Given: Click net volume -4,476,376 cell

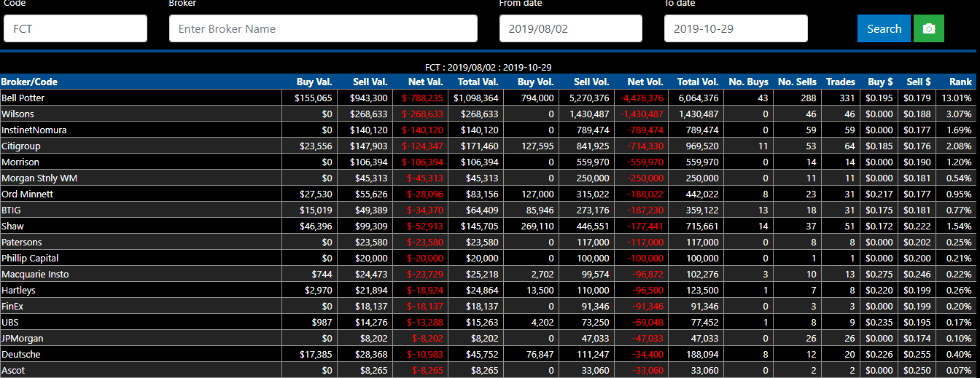Looking at the screenshot, I should coord(642,98).
